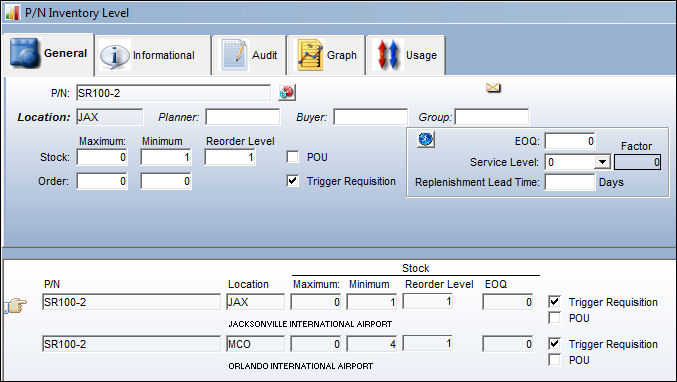
Task: Click the blue globe icon near EOQ
Action: point(426,139)
